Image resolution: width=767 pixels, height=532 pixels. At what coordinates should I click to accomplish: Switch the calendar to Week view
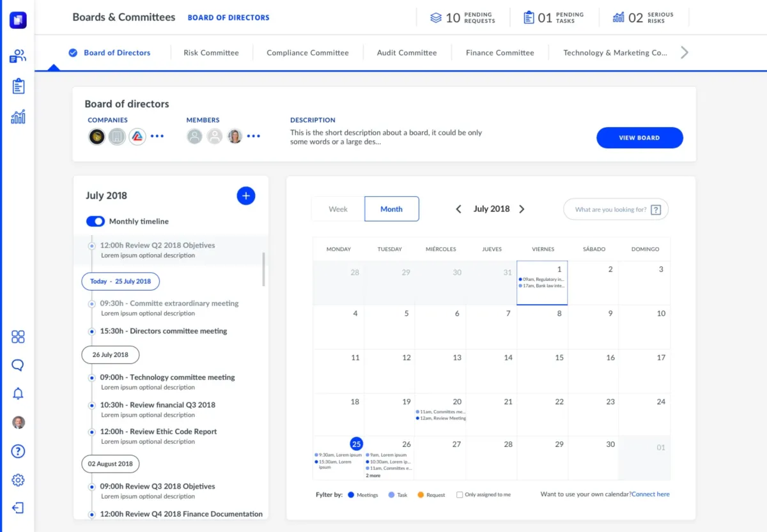338,209
